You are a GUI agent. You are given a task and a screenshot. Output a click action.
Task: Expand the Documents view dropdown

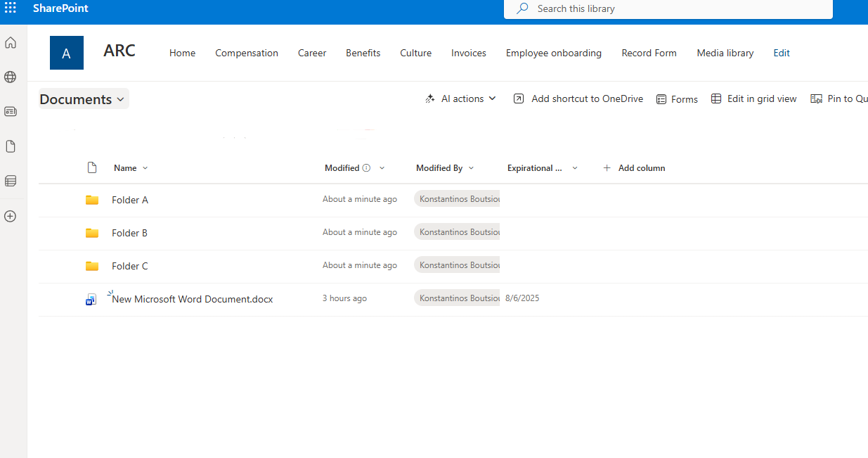click(84, 99)
